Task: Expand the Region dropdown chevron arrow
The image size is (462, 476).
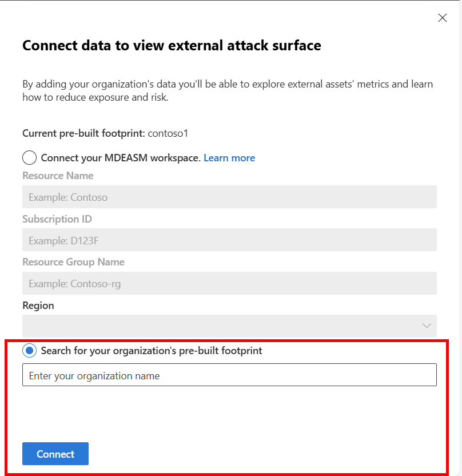Action: [426, 326]
